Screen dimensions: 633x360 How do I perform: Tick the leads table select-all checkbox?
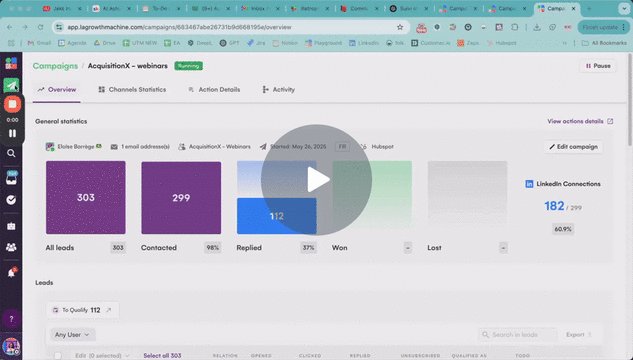pos(58,356)
